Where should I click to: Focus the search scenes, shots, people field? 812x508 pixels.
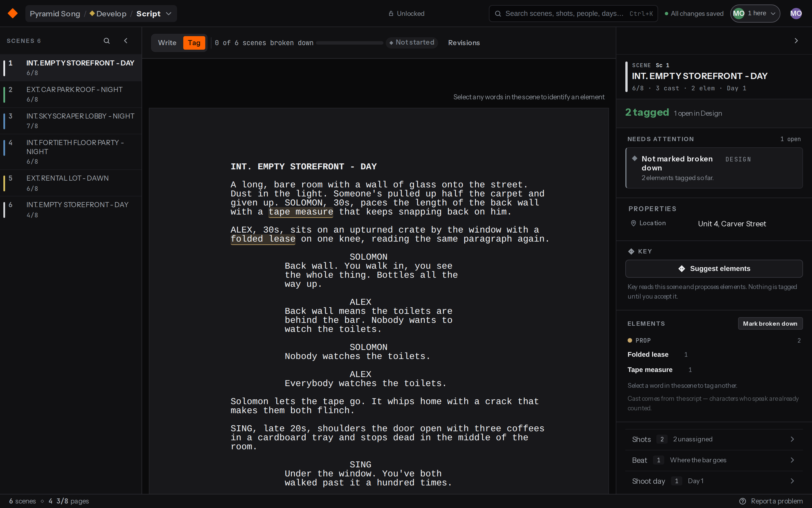pos(573,14)
